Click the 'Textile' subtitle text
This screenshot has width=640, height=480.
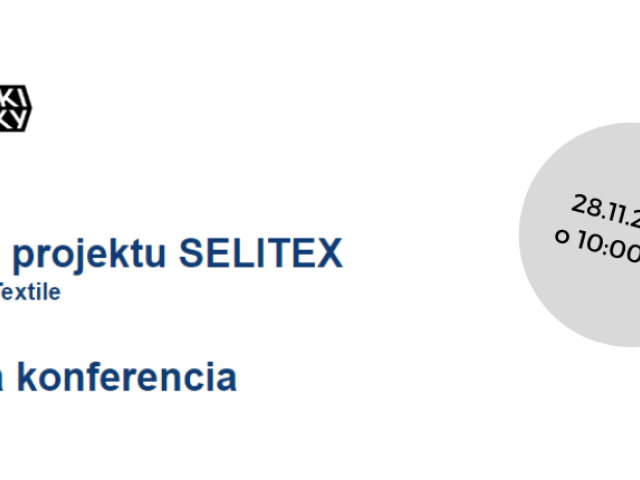30,292
